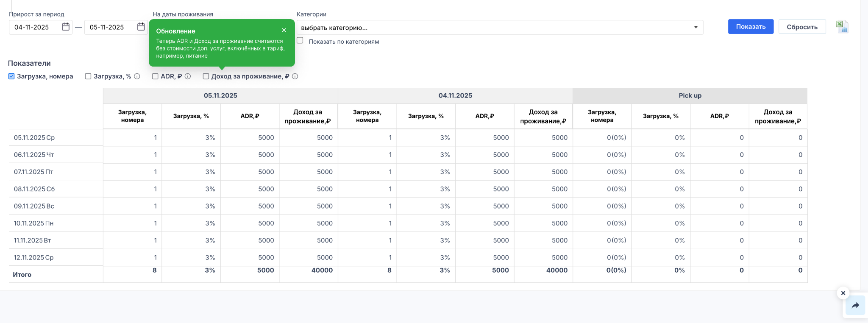Expand the Категории dropdown arrow
Screen dimensions: 868x323
coord(696,28)
